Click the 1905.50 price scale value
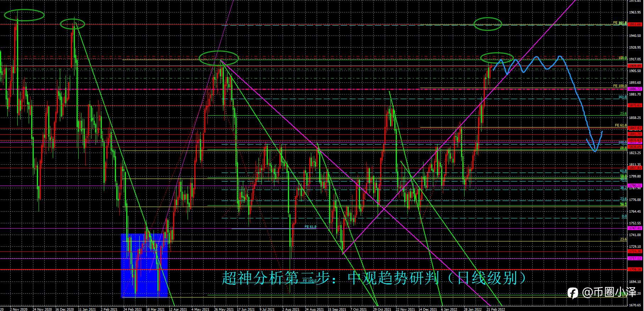The image size is (644, 311). coord(635,71)
